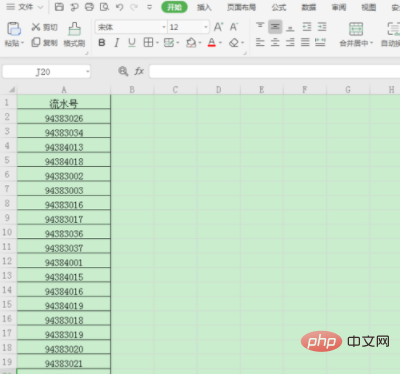The height and width of the screenshot is (374, 400).
Task: Toggle Underline formatting
Action: point(132,42)
